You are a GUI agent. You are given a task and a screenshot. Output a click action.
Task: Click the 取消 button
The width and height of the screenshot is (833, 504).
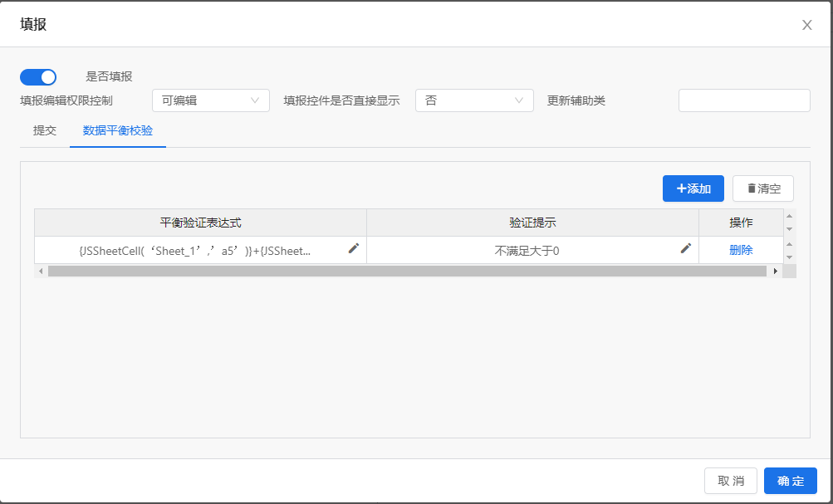pyautogui.click(x=731, y=481)
